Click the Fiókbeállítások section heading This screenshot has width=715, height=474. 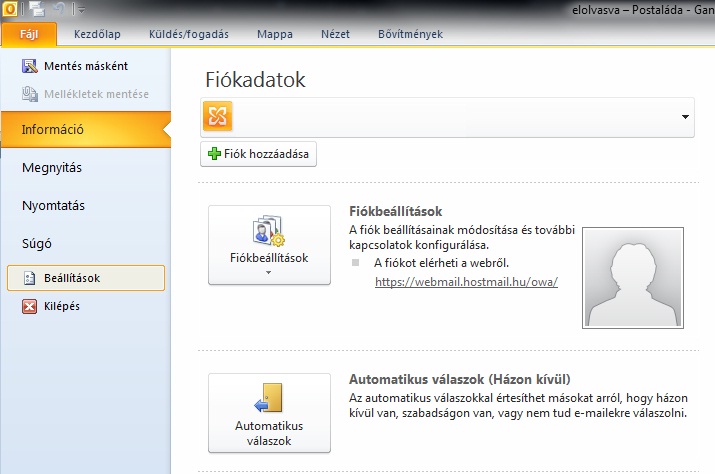click(395, 211)
